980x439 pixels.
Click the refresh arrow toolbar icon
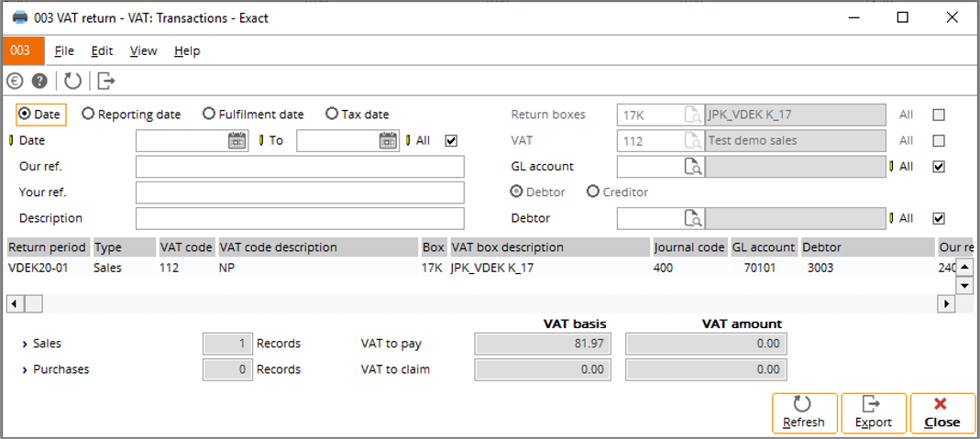[x=72, y=82]
